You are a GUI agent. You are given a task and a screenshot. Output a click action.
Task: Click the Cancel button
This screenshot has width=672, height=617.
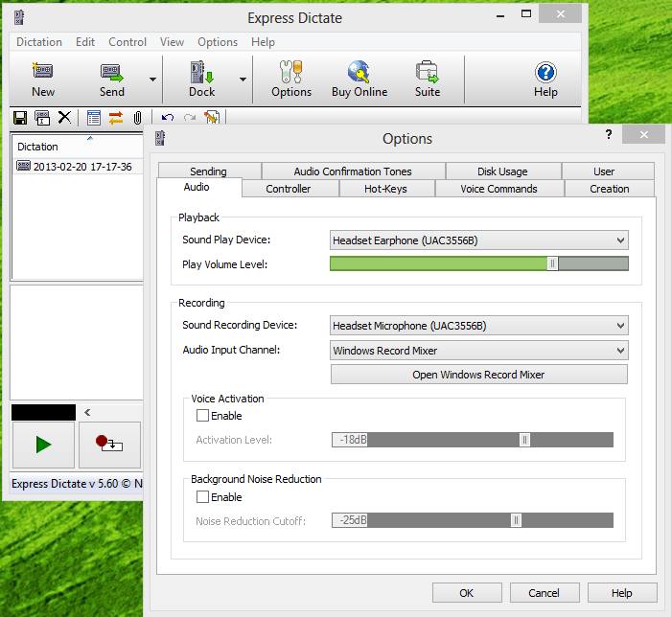coord(545,593)
